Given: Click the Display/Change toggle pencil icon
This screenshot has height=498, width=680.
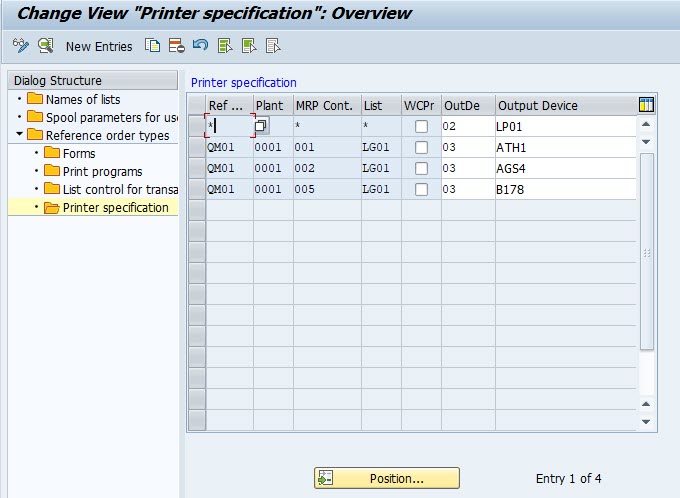Looking at the screenshot, I should (x=20, y=46).
